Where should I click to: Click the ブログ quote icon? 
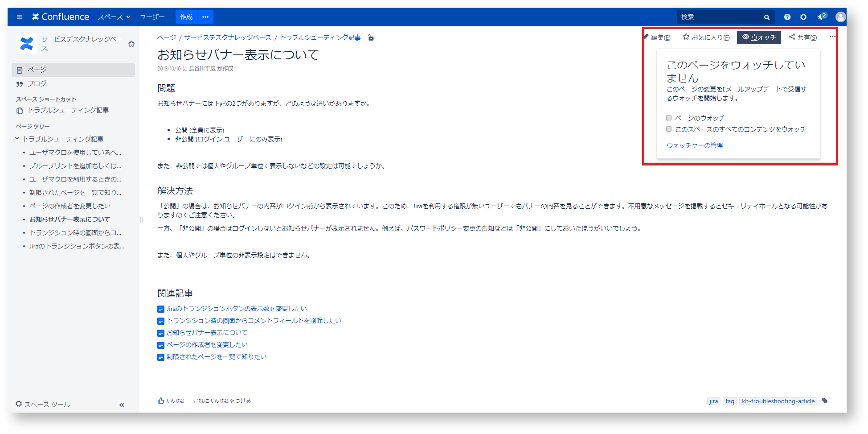[x=19, y=84]
